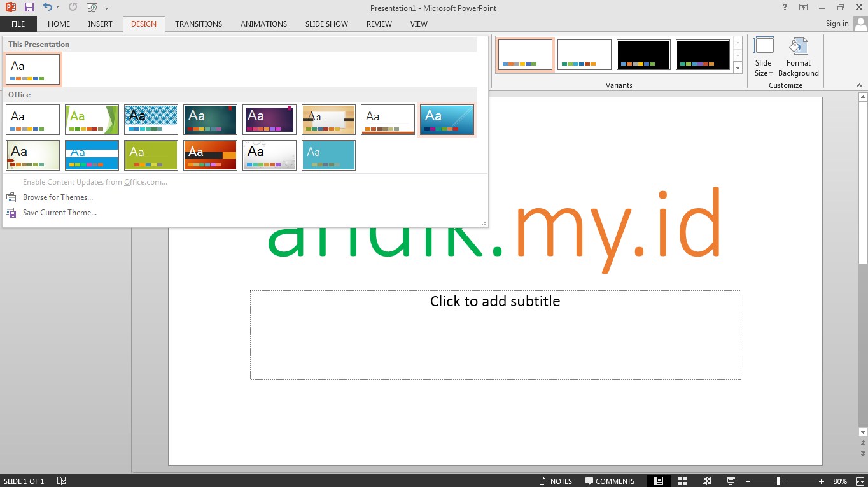Apply the green Facet theme thumbnail
The image size is (868, 487).
92,120
